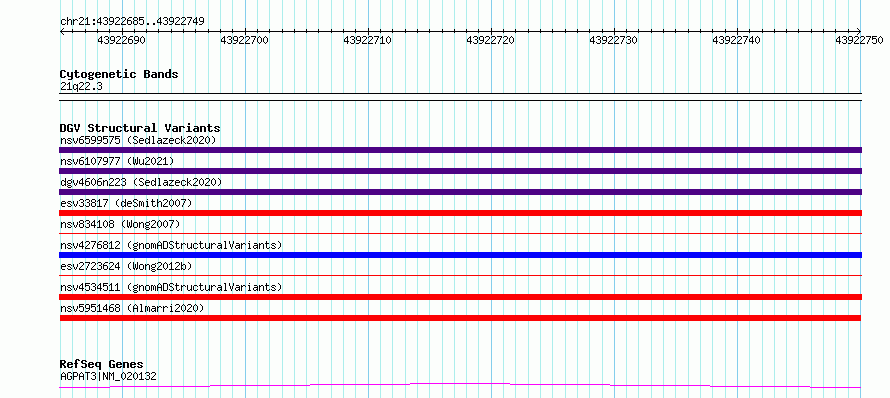Screen dimensions: 890x398
Task: Open nsv4276812 (gnomADStructuralVariants) label
Action: pos(171,245)
